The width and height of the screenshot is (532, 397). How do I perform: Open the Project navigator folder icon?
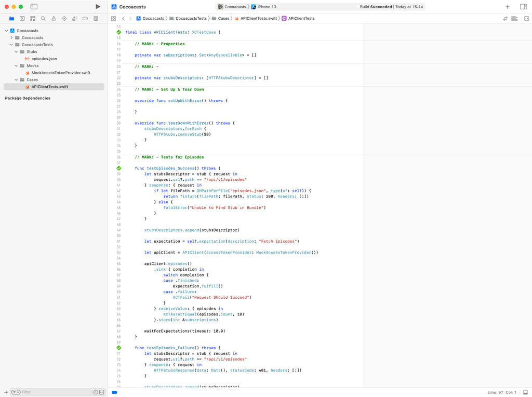click(11, 18)
